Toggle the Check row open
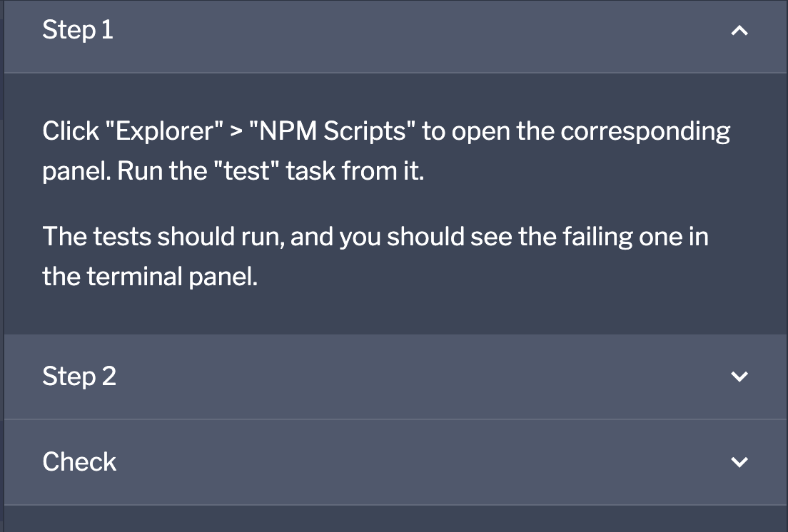Viewport: 788px width, 532px height. [x=395, y=462]
